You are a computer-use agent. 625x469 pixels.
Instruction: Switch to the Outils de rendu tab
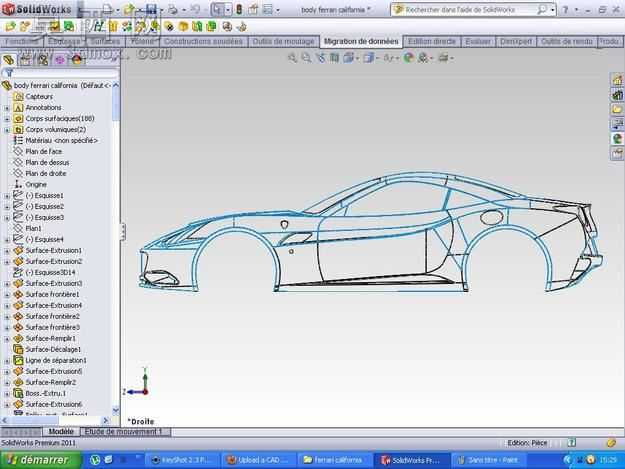(x=566, y=41)
